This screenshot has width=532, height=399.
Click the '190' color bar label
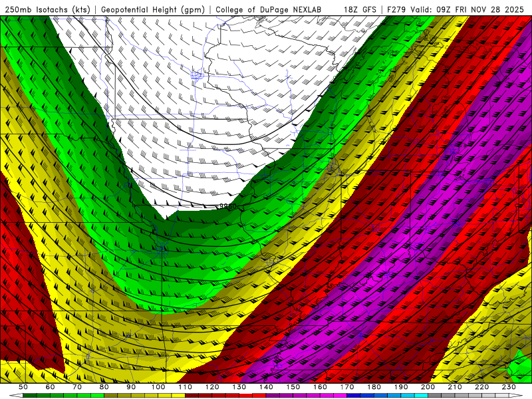(401, 387)
